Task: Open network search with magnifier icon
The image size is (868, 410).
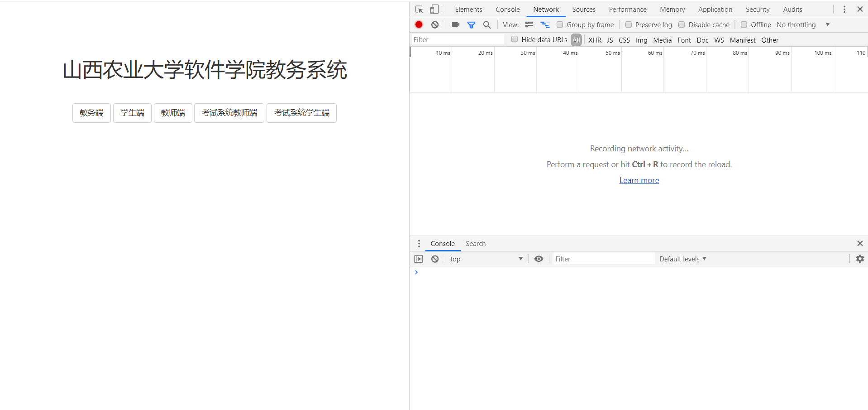Action: click(x=487, y=25)
